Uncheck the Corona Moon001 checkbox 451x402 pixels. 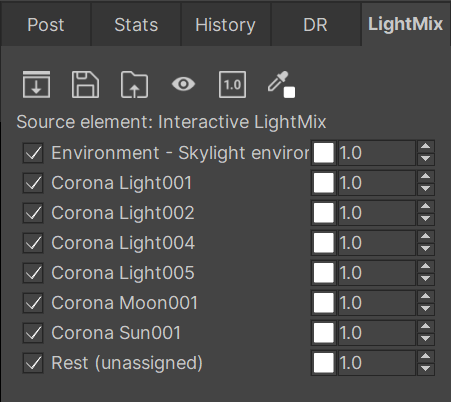[x=33, y=303]
